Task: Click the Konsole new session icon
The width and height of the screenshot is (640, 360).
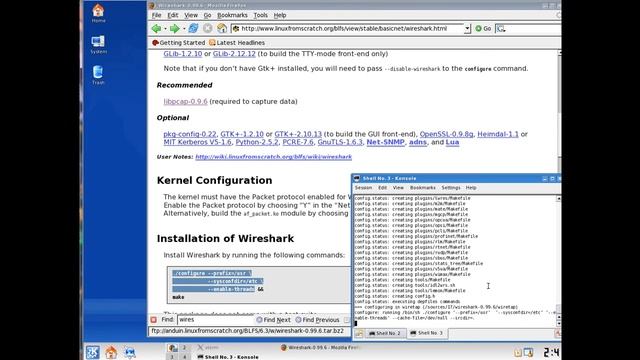Action: click(x=359, y=333)
